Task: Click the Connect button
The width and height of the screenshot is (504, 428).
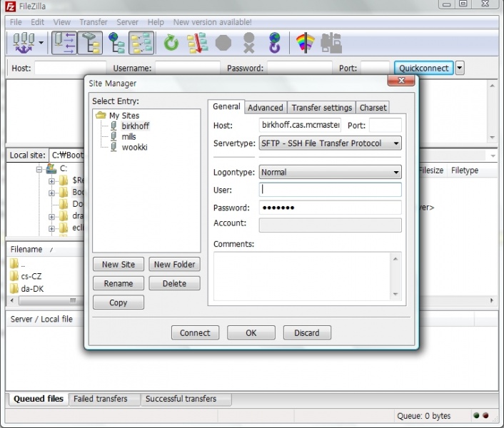Action: click(x=195, y=332)
